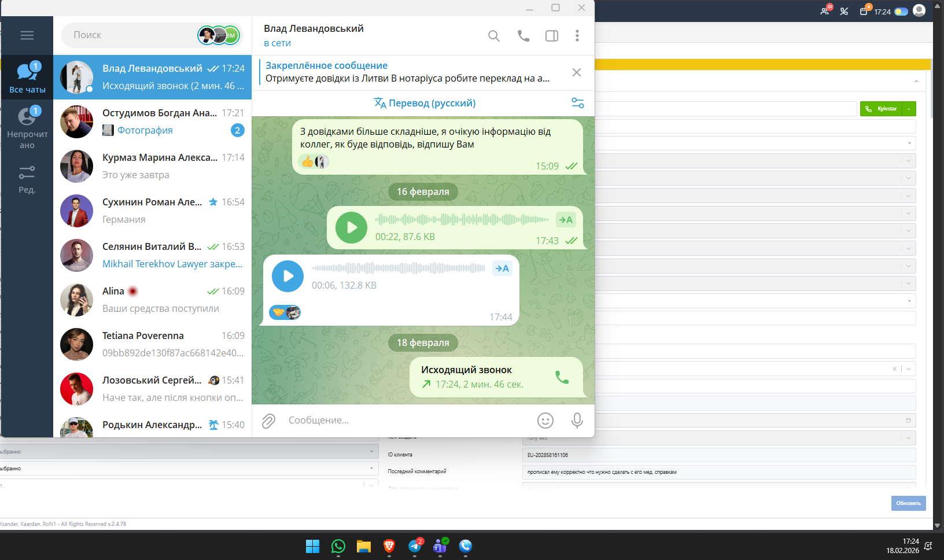Open WhatsApp from the taskbar
Viewport: 944px width, 560px height.
click(338, 546)
